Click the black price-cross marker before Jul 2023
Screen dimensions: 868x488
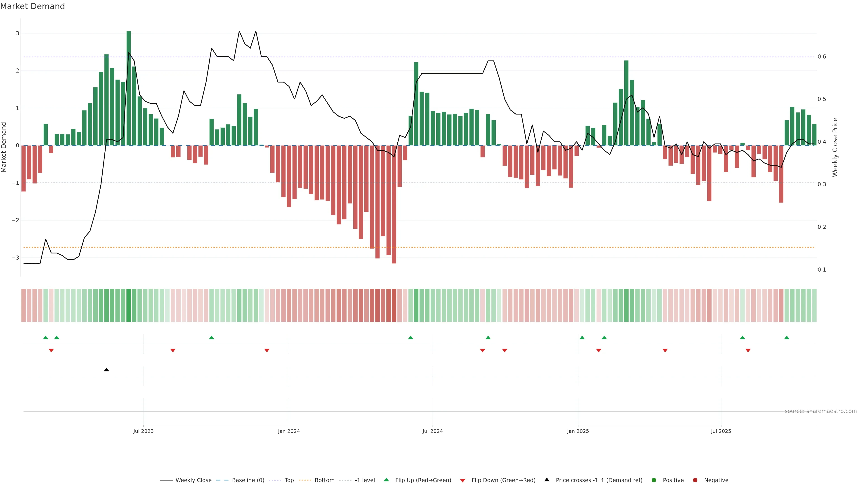tap(106, 370)
